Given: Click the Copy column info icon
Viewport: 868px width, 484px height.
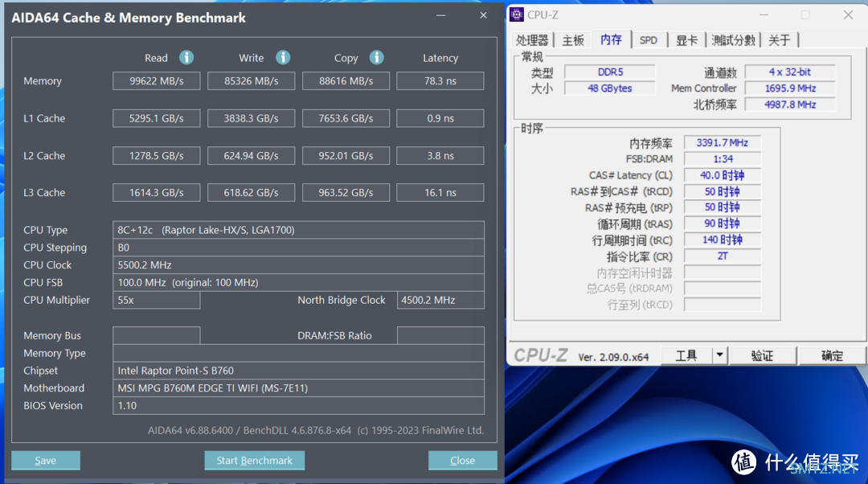Looking at the screenshot, I should (x=376, y=57).
